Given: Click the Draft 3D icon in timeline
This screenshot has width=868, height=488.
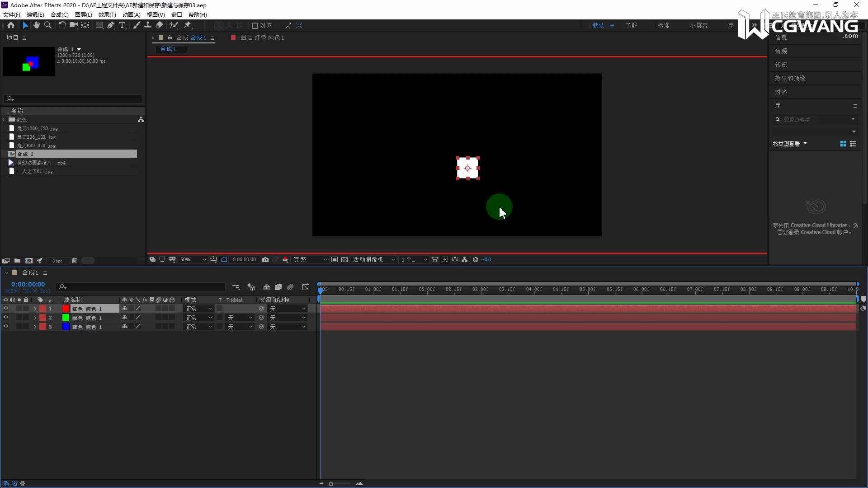Looking at the screenshot, I should [x=251, y=287].
